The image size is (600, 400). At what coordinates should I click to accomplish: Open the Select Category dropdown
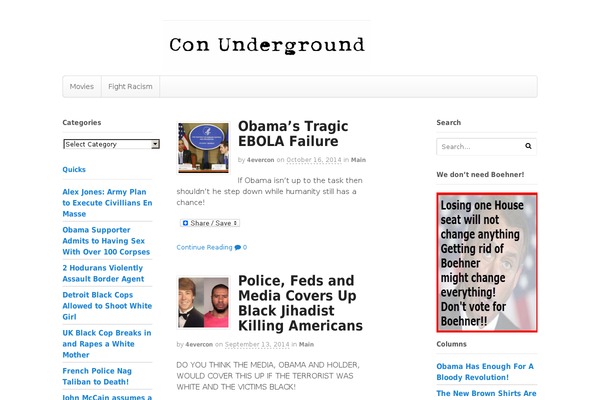[x=111, y=144]
